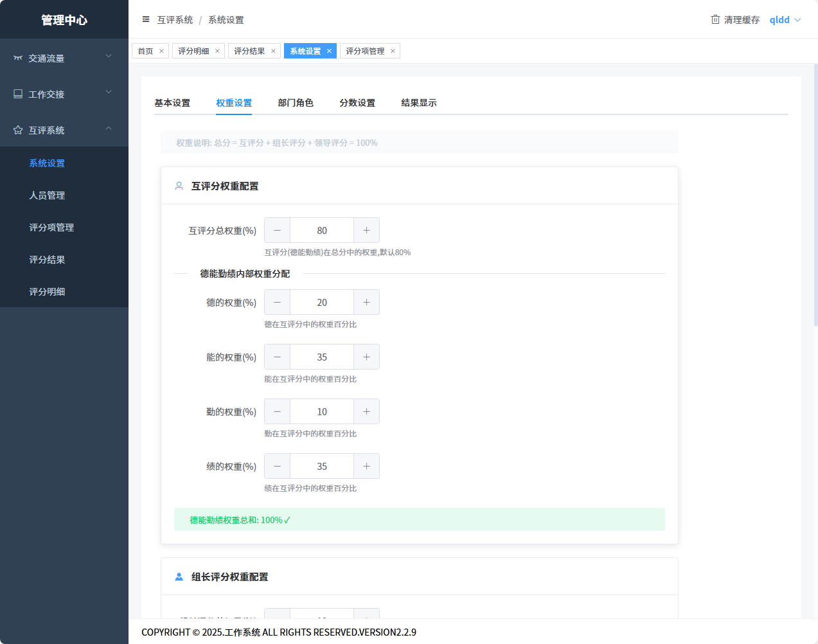The width and height of the screenshot is (818, 644).
Task: Expand the 工作交接 sidebar menu
Action: pyautogui.click(x=64, y=94)
